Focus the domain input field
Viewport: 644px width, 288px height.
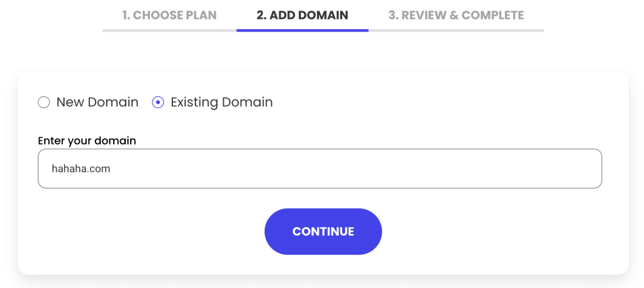pyautogui.click(x=319, y=169)
